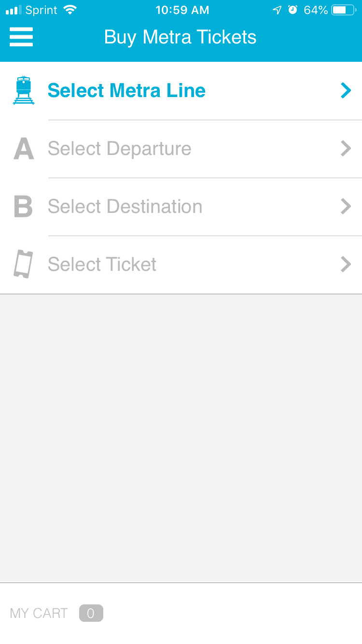Expand the Select Destination chevron
The image size is (362, 644).
pos(345,207)
